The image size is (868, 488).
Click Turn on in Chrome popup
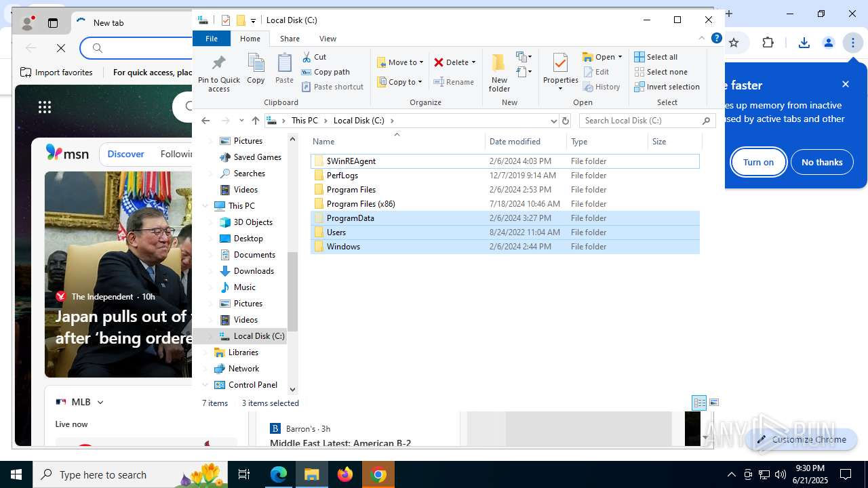pyautogui.click(x=758, y=162)
